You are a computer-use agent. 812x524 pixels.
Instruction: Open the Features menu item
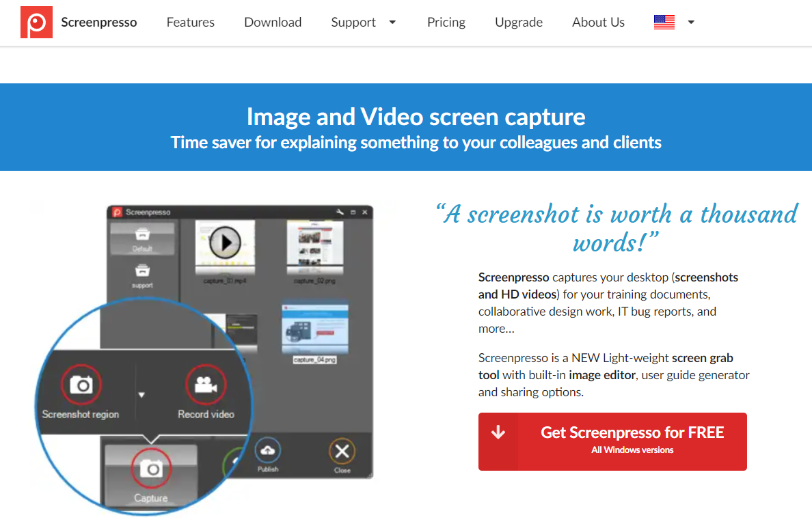click(x=191, y=23)
